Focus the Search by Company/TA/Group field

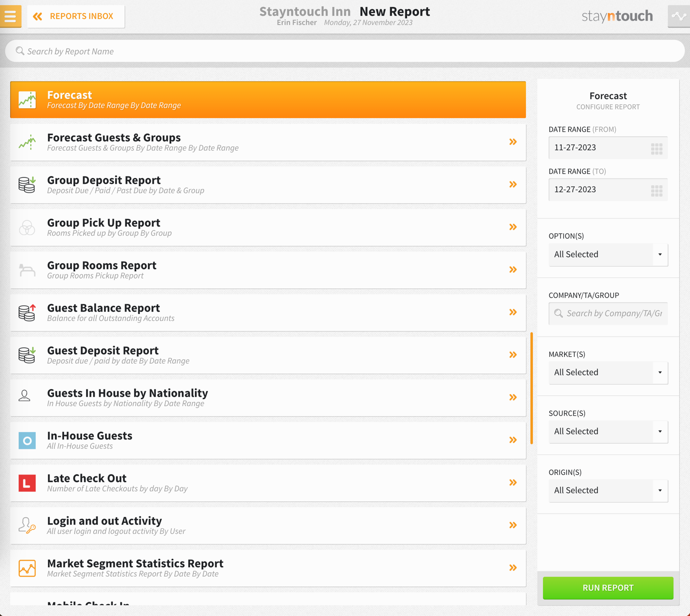pos(608,314)
